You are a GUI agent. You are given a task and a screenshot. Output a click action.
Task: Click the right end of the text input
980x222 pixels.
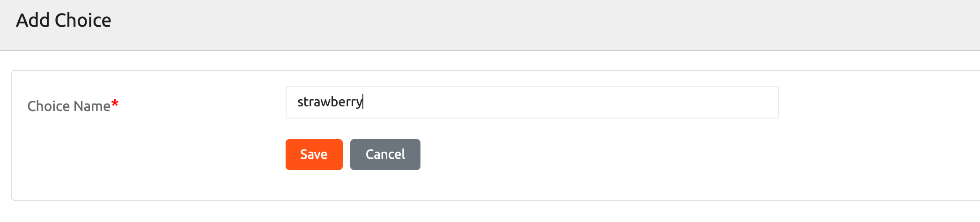tap(768, 102)
